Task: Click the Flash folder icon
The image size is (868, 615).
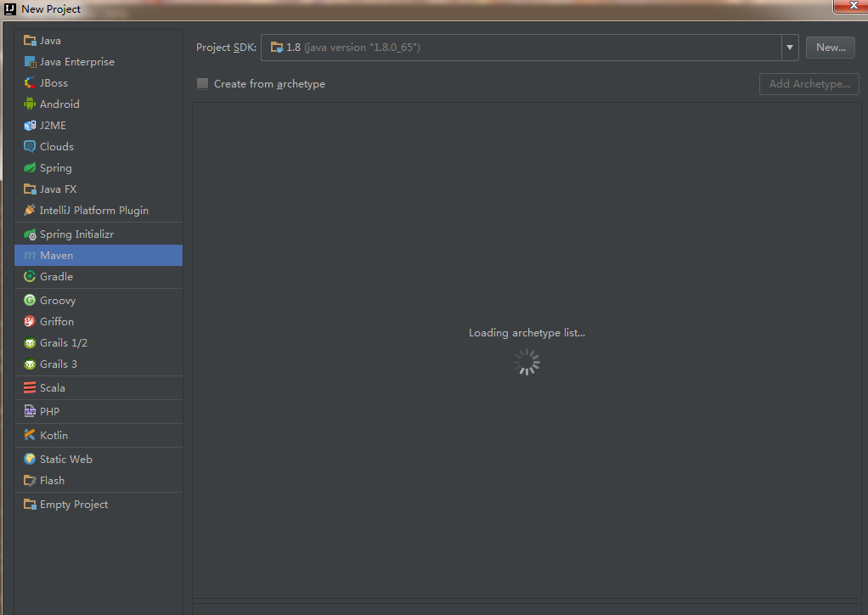Action: tap(30, 480)
